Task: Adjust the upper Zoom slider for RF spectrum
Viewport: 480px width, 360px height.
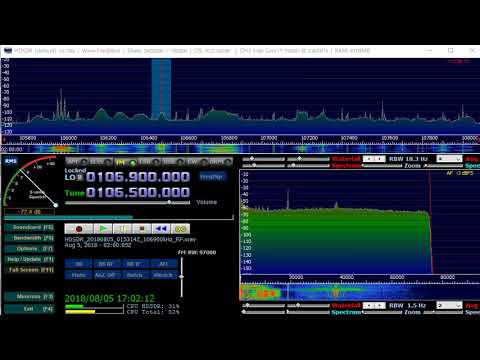Action: pos(382,166)
